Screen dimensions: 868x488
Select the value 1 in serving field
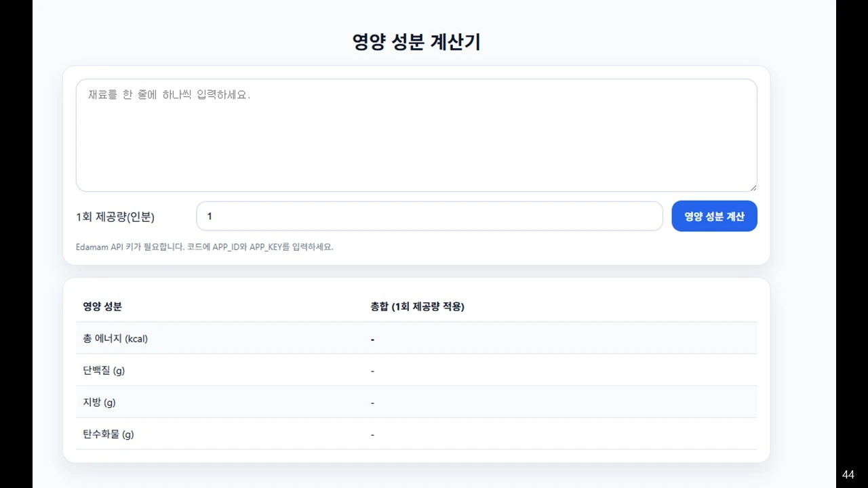[210, 216]
